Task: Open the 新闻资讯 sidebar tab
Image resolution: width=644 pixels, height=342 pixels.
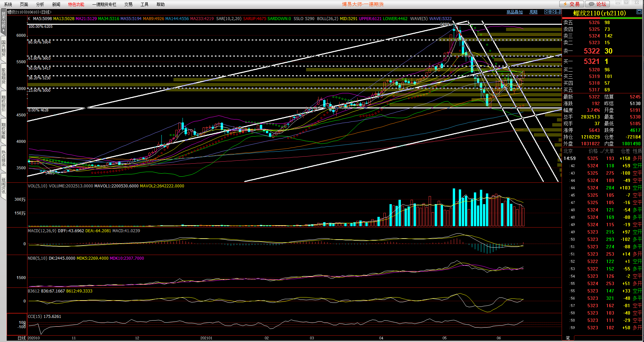Action: click(3, 186)
